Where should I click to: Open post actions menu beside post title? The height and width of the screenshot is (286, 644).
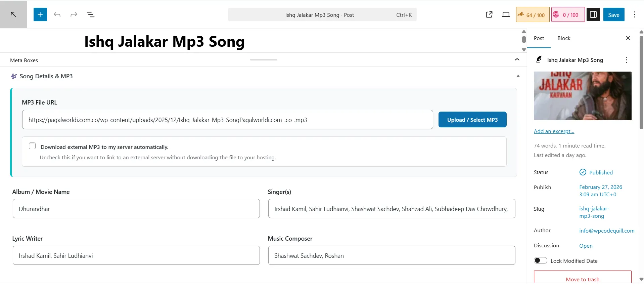[x=626, y=60]
